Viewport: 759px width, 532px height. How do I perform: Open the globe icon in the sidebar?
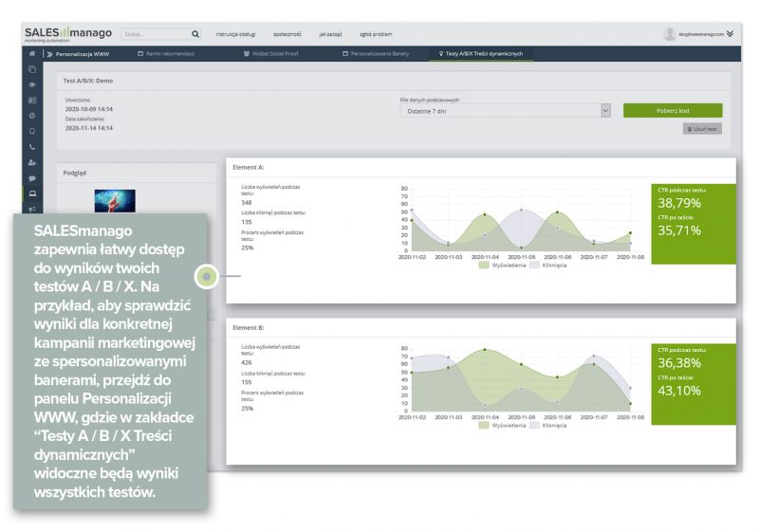32,116
